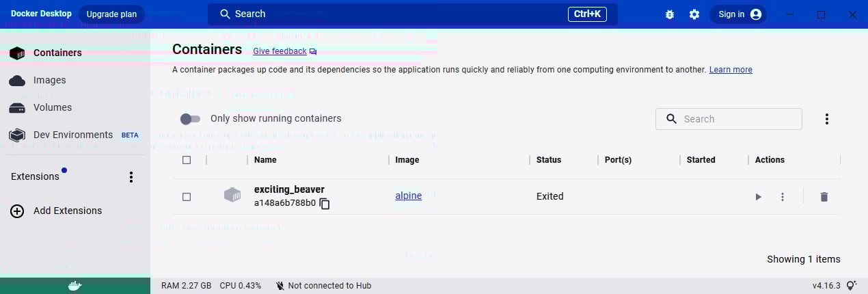Viewport: 868px width, 294px height.
Task: Click the Port(s) column header
Action: pos(619,160)
